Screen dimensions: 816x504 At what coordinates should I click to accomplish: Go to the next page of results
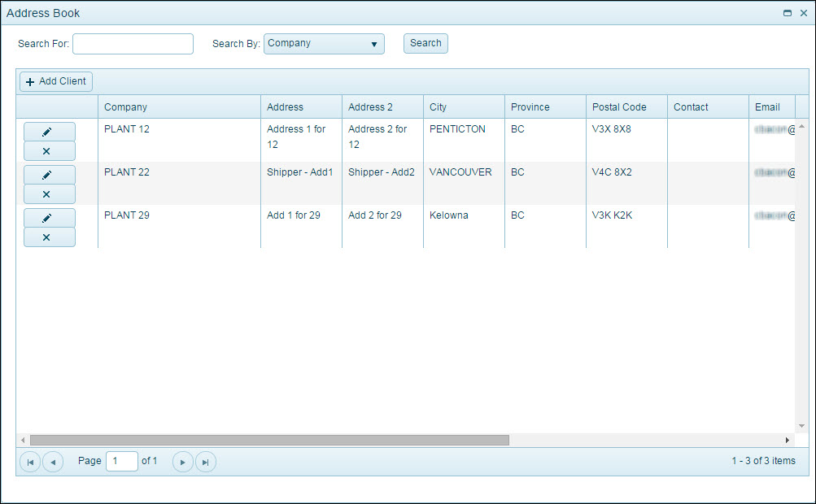tap(183, 462)
